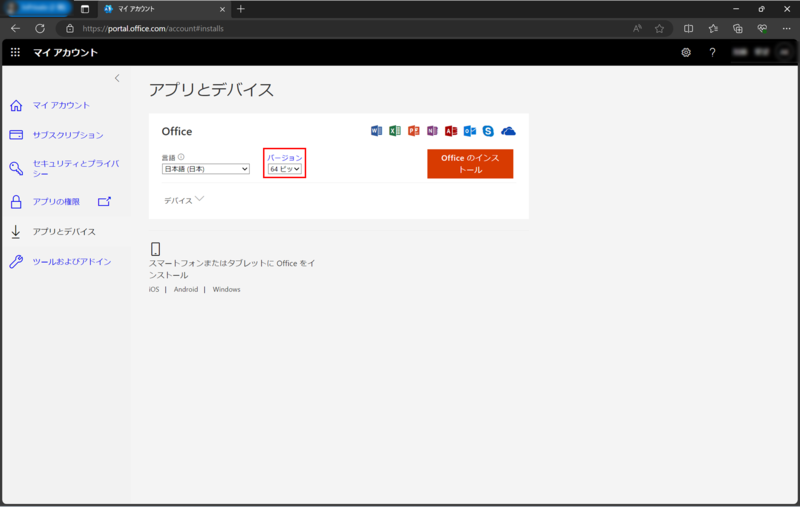Screen dimensions: 800x507
Task: Go to マイ アカウント in sidebar
Action: point(61,105)
